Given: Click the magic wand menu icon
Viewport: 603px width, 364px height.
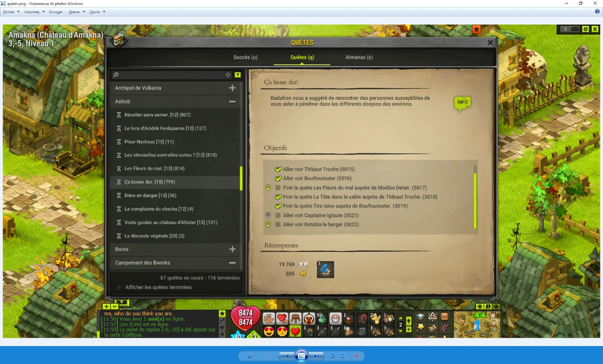Looking at the screenshot, I should click(421, 327).
